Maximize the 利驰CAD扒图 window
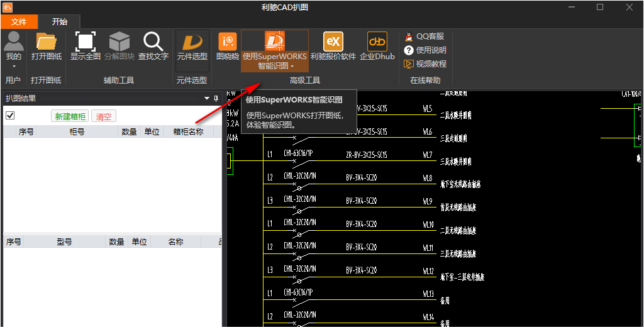This screenshot has height=327, width=644. [x=600, y=7]
